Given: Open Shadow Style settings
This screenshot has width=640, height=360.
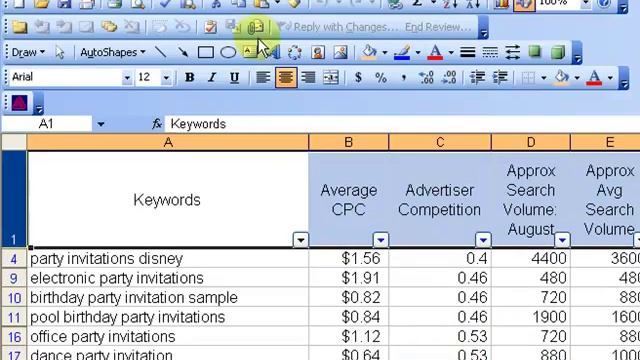Looking at the screenshot, I should [x=535, y=52].
